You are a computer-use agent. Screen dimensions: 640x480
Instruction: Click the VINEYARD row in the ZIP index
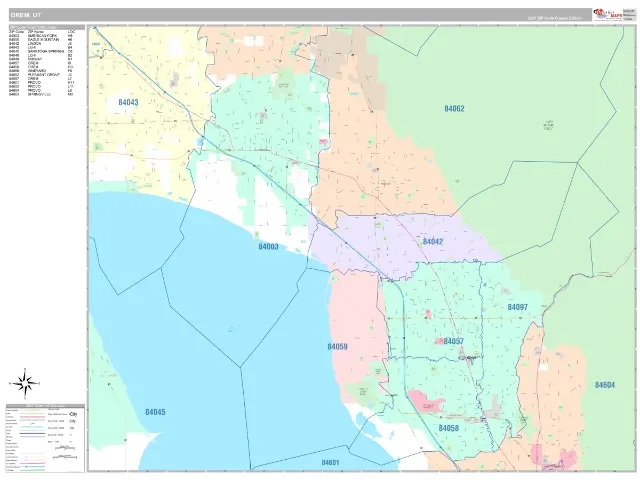pos(41,71)
